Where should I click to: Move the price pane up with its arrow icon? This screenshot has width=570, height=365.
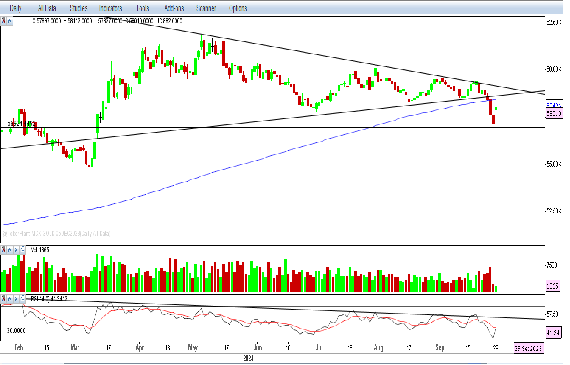pos(9,21)
